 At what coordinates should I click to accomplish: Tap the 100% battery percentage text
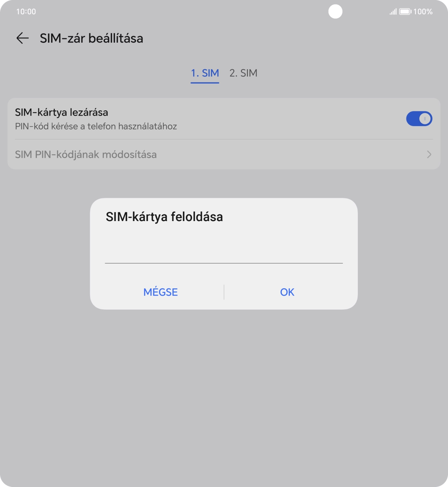coord(423,12)
